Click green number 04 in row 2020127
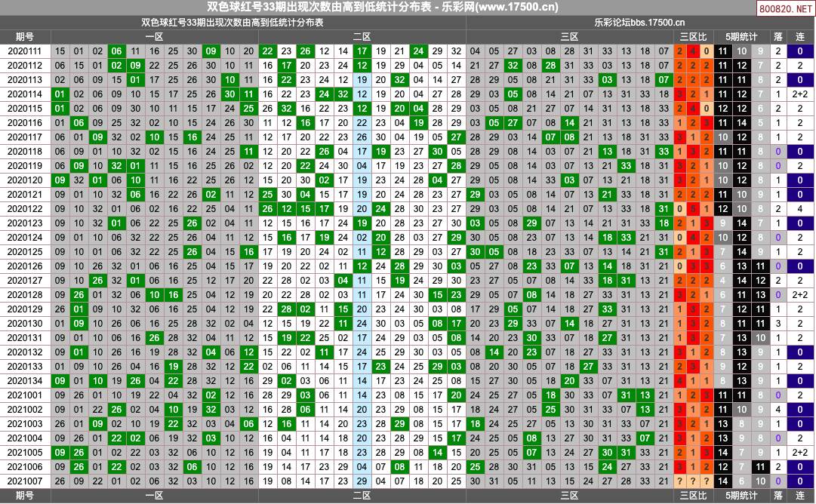Viewport: 816px width, 504px height. pos(343,281)
